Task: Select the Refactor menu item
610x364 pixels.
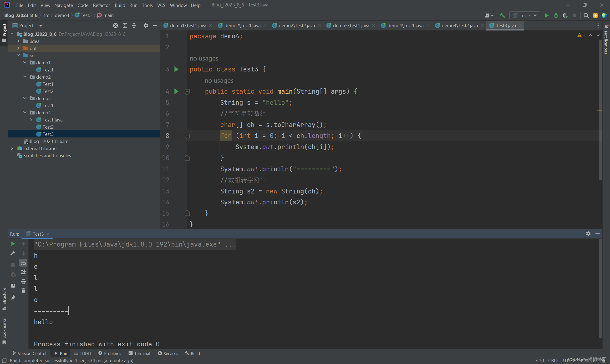Action: point(101,5)
